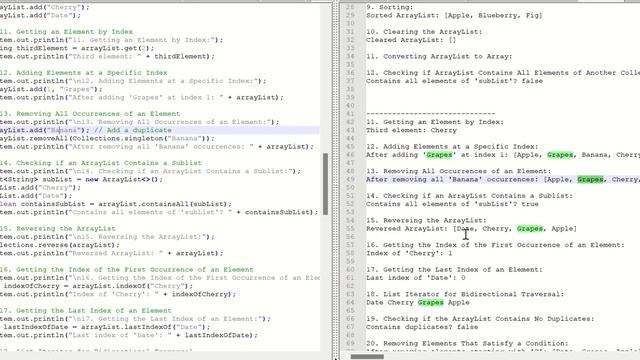This screenshot has width=640, height=360.
Task: Click println code line ending '+ lastIndexOfDate);'
Action: [x=129, y=335]
